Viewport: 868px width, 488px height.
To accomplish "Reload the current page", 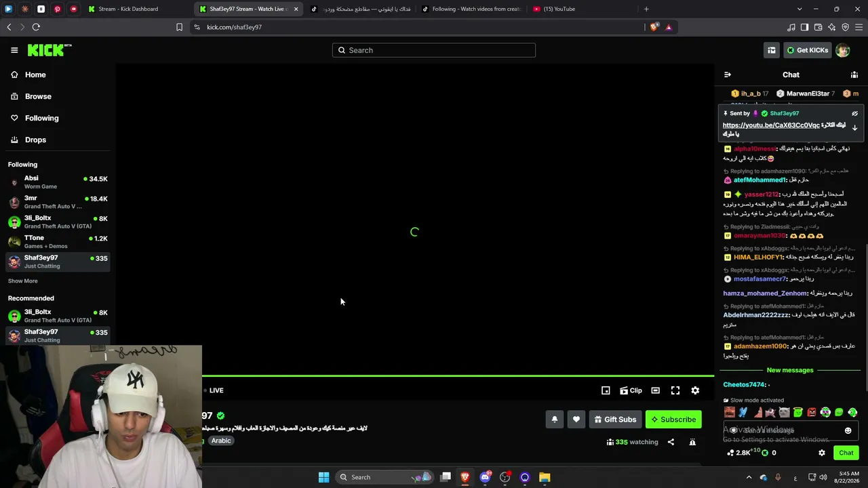I will tap(36, 27).
